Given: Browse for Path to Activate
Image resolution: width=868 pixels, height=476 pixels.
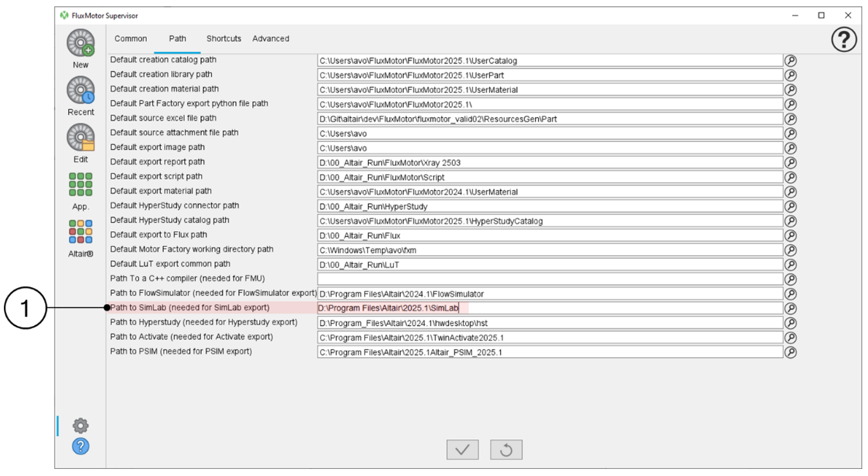Looking at the screenshot, I should click(x=791, y=338).
